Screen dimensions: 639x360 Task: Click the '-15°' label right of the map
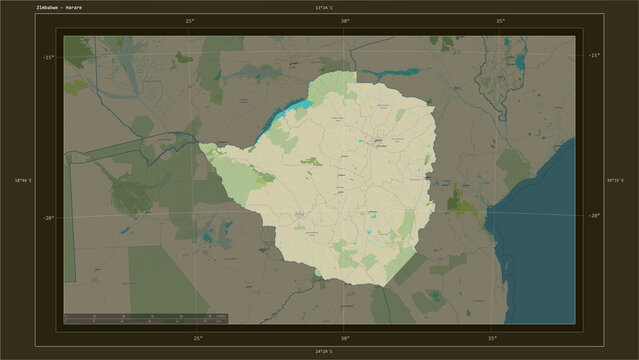pyautogui.click(x=594, y=55)
